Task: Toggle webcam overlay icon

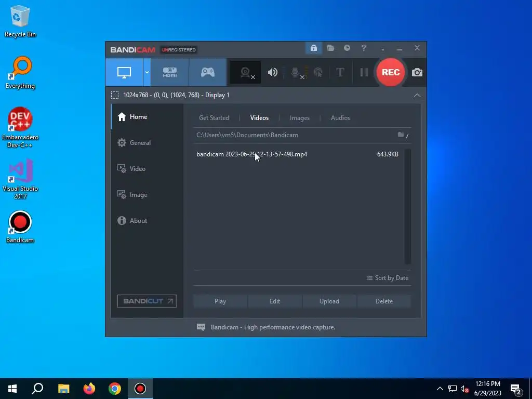Action: [x=245, y=72]
